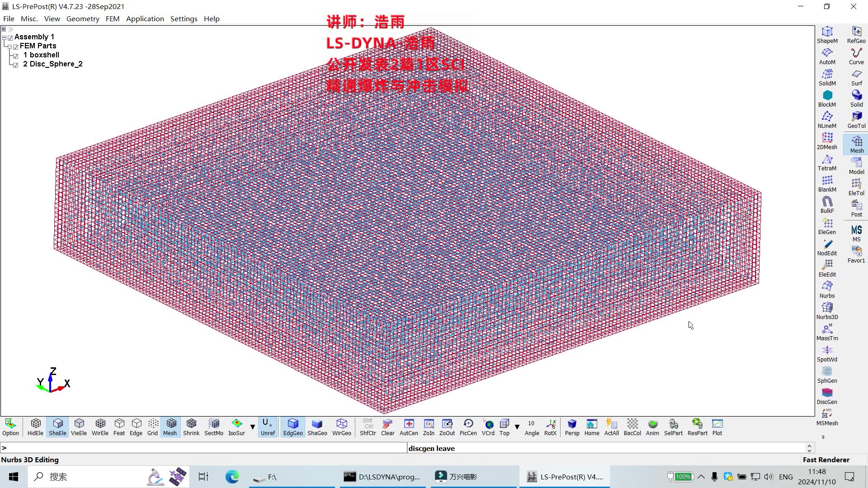Click the command input field
This screenshot has width=868, height=488.
pos(203,448)
